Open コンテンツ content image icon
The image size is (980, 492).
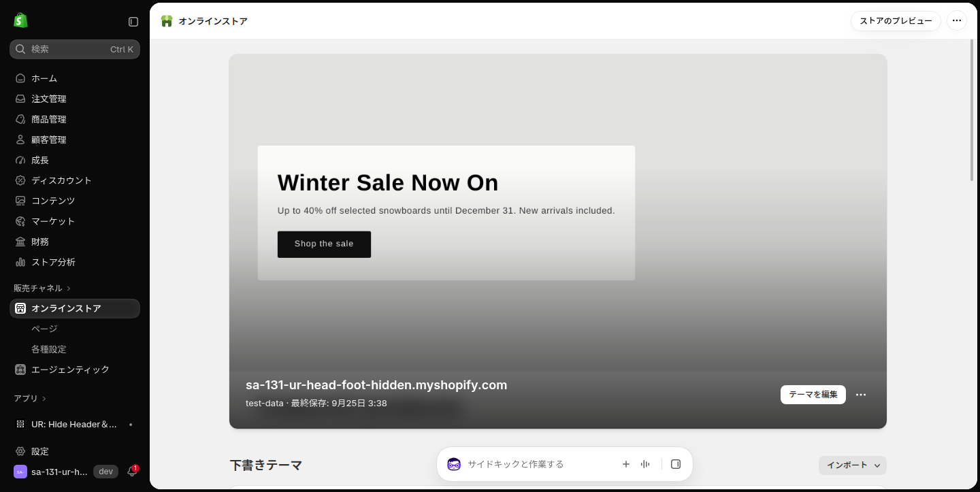[20, 201]
